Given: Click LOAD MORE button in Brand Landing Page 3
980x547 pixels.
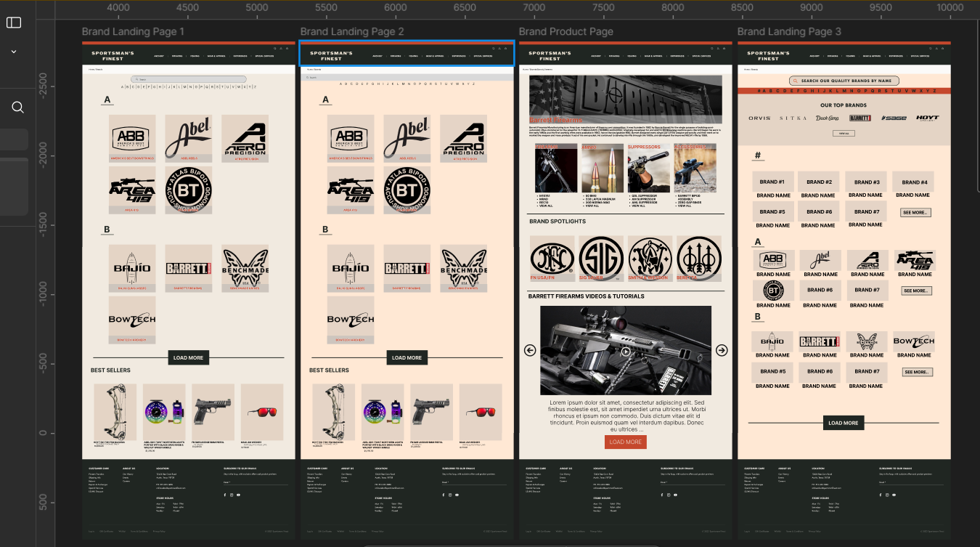Looking at the screenshot, I should [844, 423].
